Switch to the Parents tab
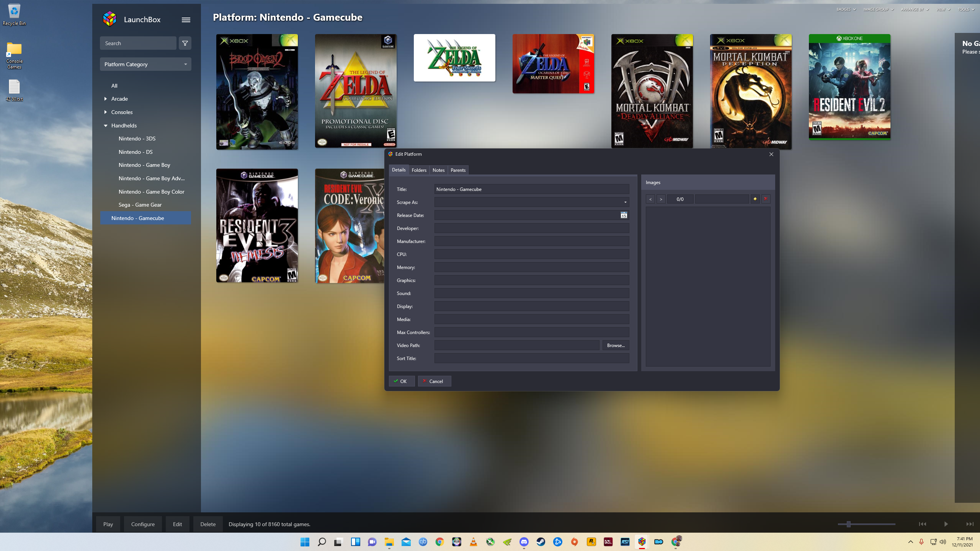This screenshot has width=980, height=551. pos(458,170)
